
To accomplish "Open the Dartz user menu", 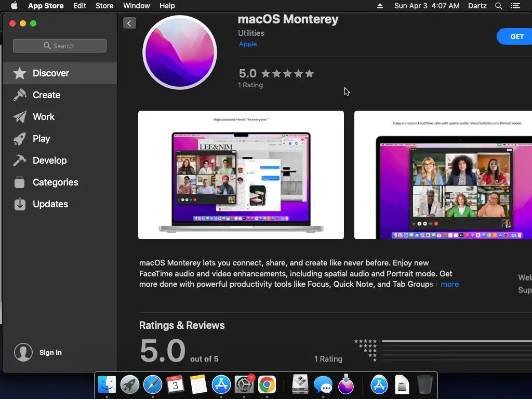I will click(x=477, y=6).
